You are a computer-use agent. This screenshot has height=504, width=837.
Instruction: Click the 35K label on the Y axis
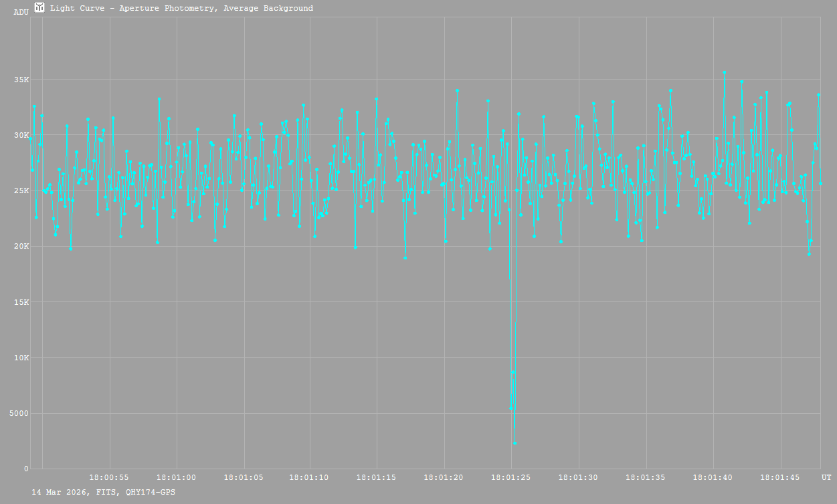(22, 80)
